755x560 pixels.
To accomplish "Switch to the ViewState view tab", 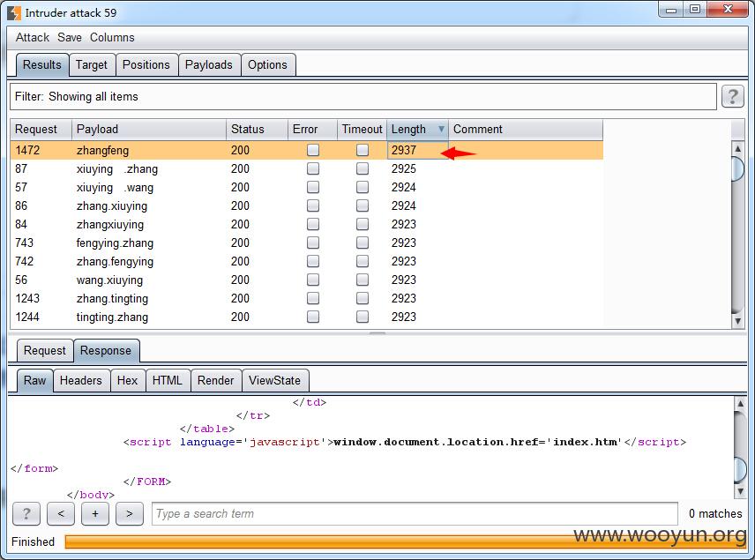I will [x=274, y=381].
